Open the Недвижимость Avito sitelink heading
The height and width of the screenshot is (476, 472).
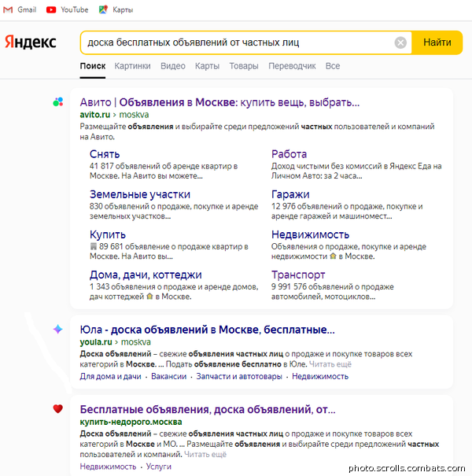310,234
